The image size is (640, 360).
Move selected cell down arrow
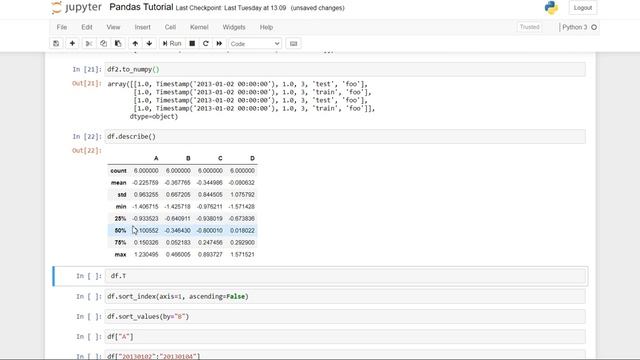tap(149, 43)
